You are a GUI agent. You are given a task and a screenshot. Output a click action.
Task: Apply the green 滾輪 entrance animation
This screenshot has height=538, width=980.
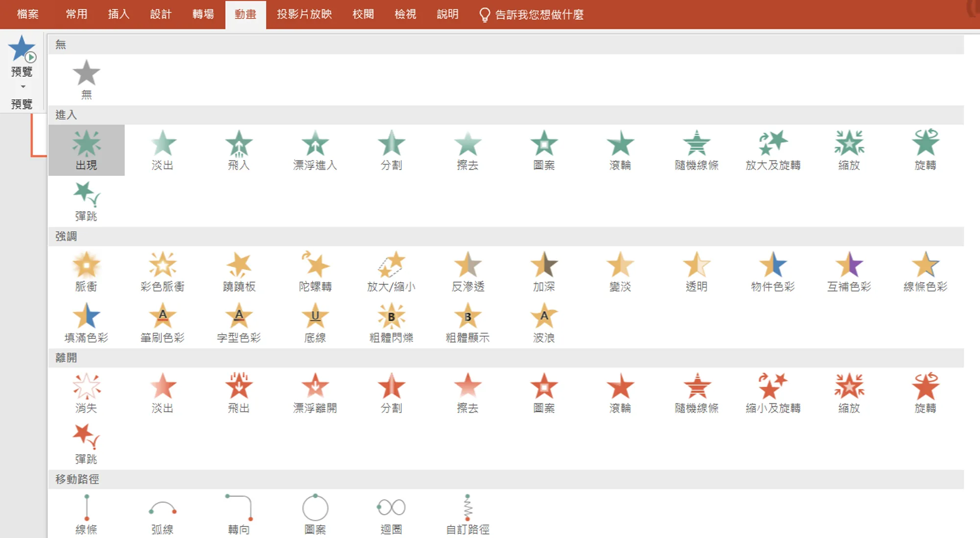[x=620, y=150]
